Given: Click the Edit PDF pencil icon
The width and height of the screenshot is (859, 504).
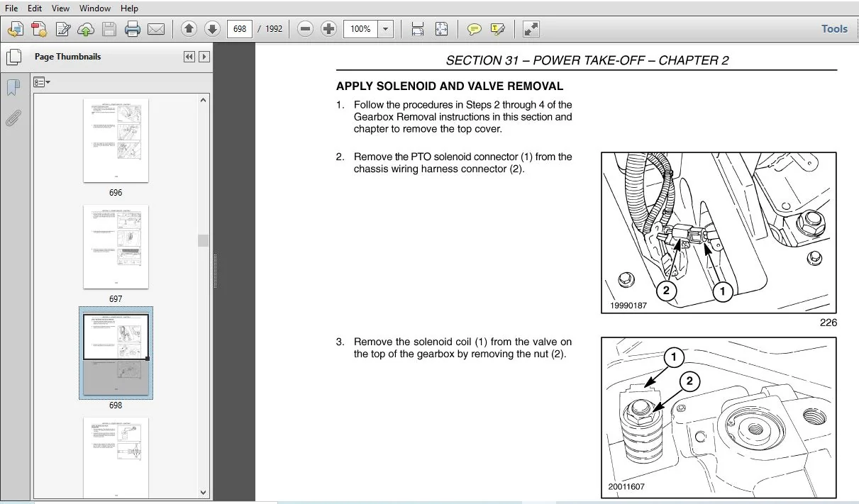Looking at the screenshot, I should [x=62, y=29].
